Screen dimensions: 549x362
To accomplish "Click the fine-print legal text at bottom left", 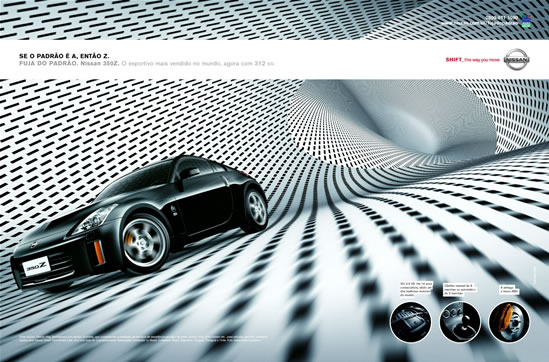I will pyautogui.click(x=143, y=339).
